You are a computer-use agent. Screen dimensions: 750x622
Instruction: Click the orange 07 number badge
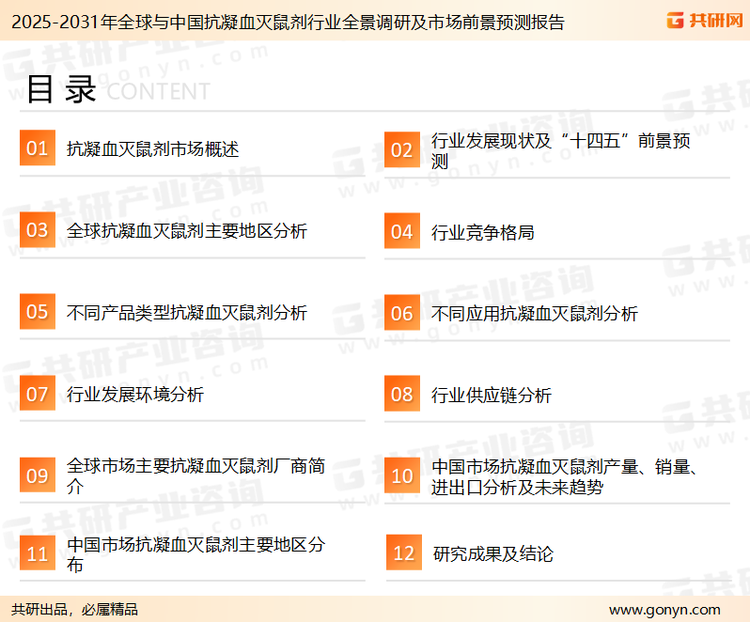click(x=37, y=393)
